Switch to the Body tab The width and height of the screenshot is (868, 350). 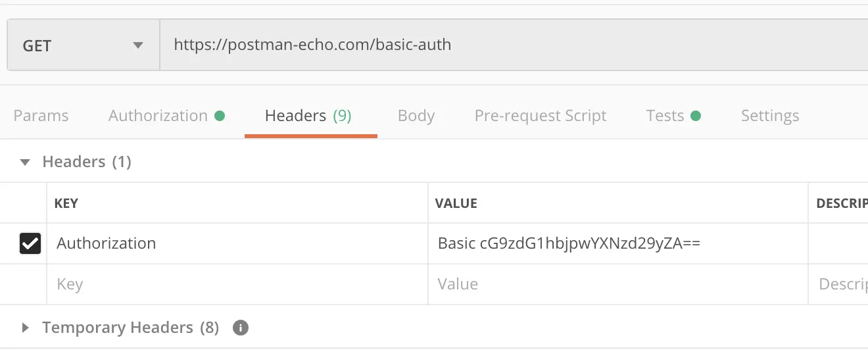tap(416, 116)
